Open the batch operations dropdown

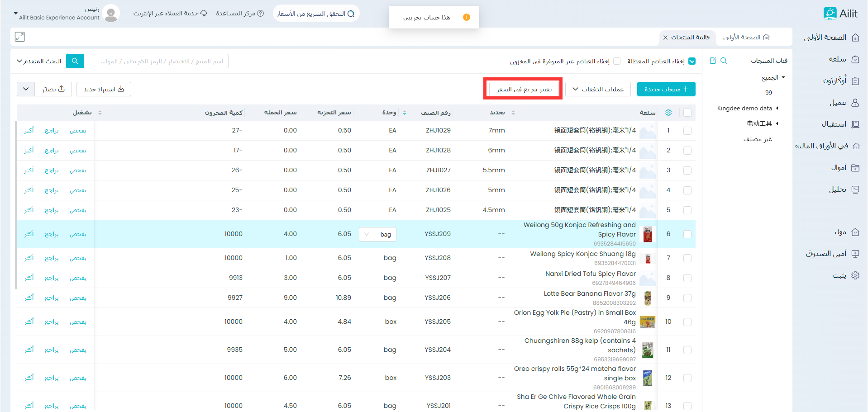coord(598,89)
